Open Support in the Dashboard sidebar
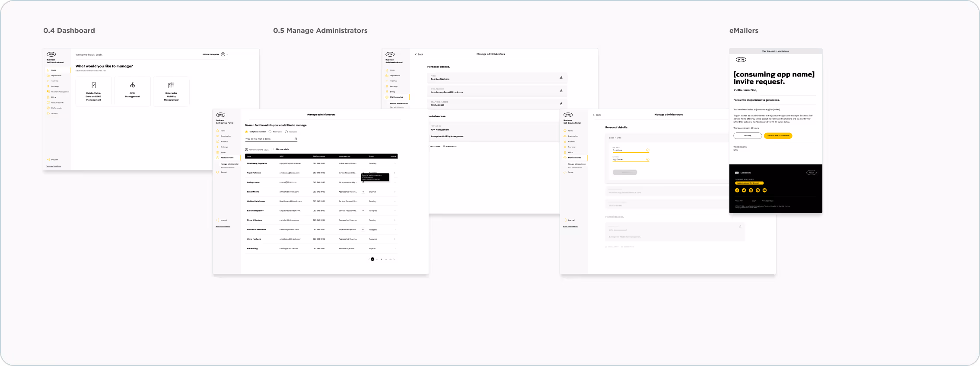 tap(52, 113)
